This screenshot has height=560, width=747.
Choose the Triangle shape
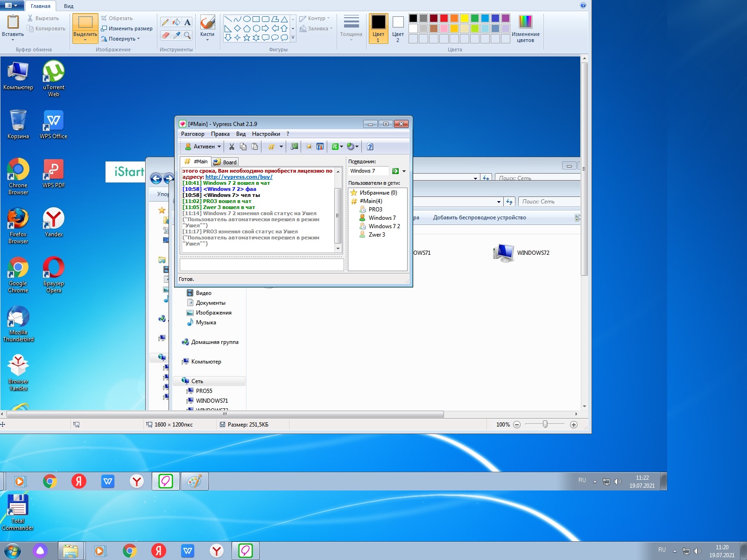click(284, 19)
